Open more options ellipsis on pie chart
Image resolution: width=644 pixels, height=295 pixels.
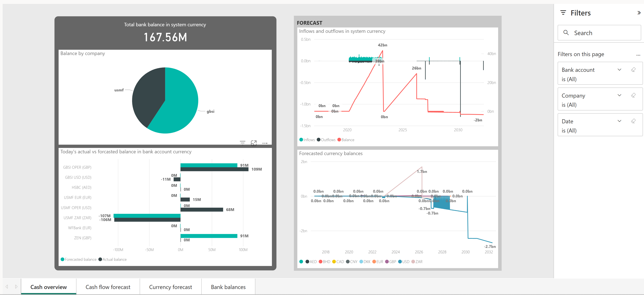coord(265,143)
